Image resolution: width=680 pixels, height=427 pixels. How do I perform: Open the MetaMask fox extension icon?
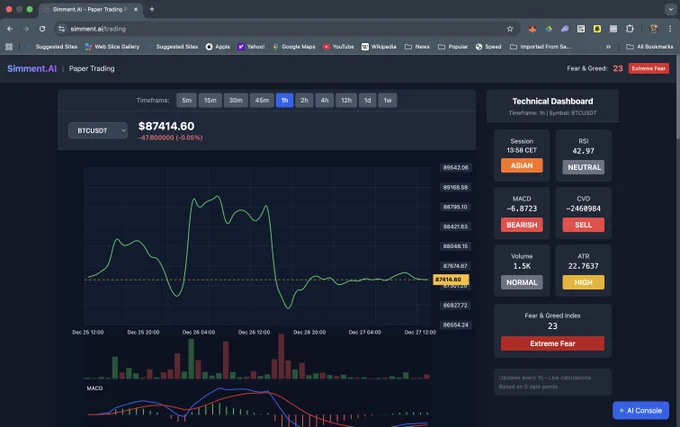532,29
